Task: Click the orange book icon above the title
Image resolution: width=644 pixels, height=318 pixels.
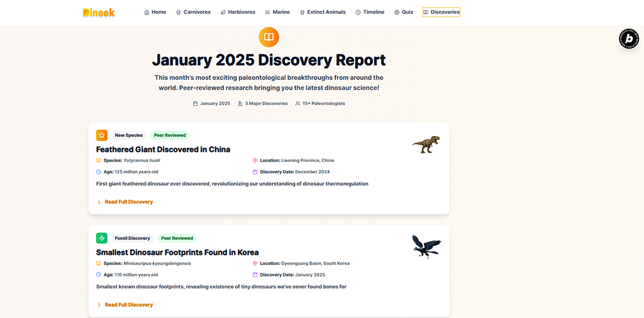Action: 269,37
